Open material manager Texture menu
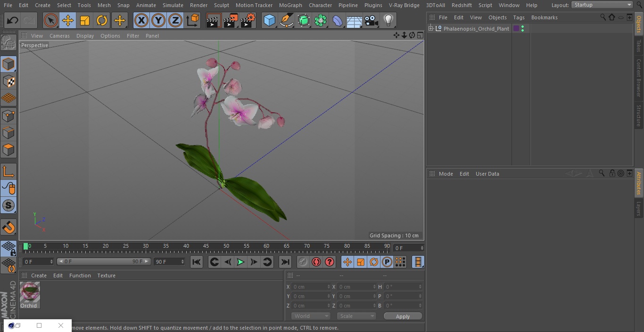Screen dimensions: 644x332 coord(107,275)
